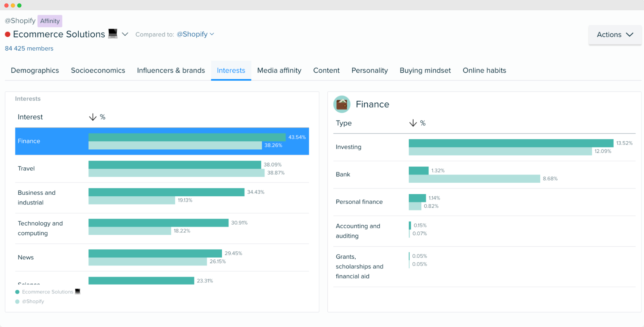Image resolution: width=644 pixels, height=327 pixels.
Task: Open the Compared to @Shopify dropdown
Action: click(x=195, y=34)
